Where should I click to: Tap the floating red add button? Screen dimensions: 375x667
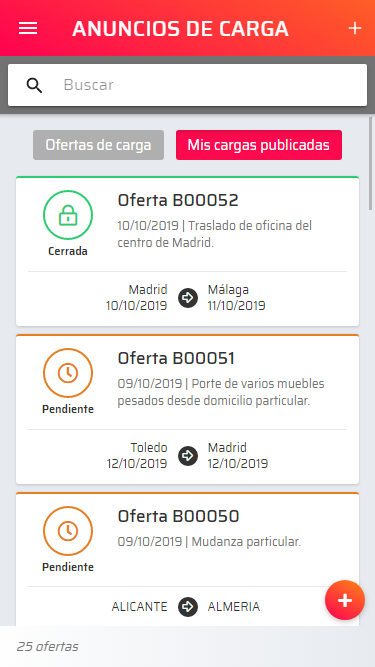point(345,600)
